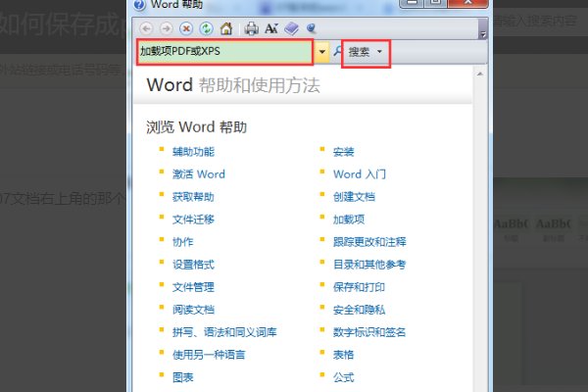
Task: Open the 阅读文档 help topic
Action: 193,310
